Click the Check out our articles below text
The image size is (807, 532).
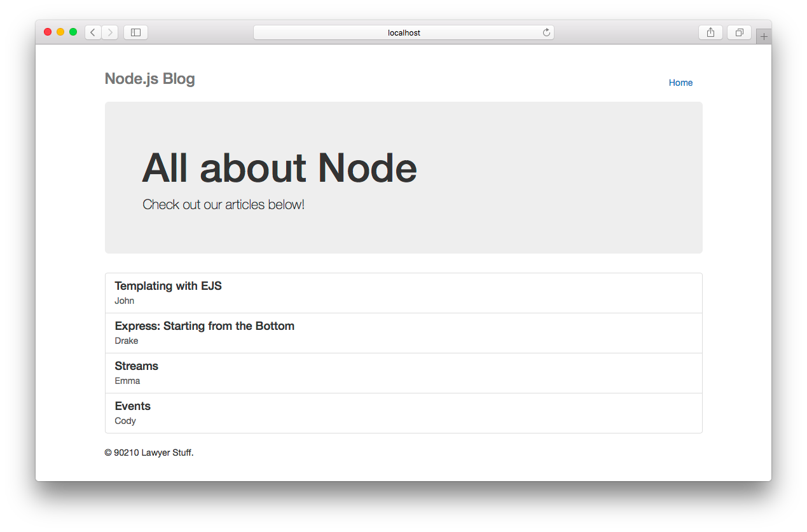click(x=224, y=205)
